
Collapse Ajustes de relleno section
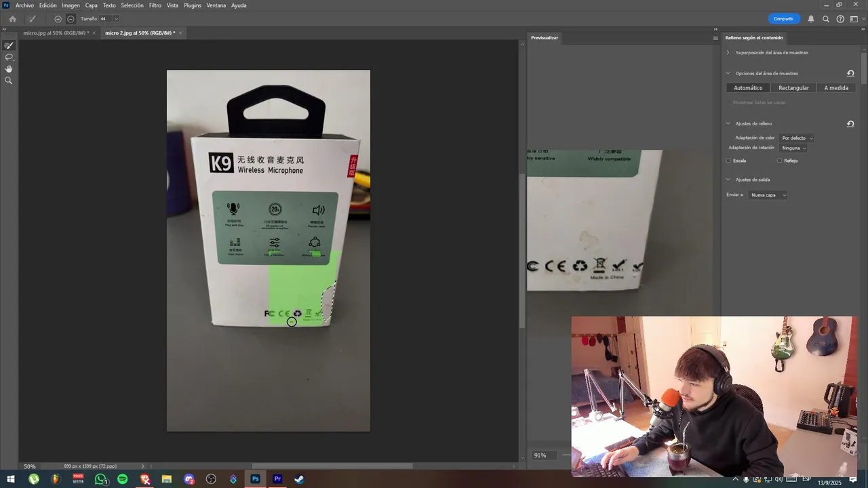(x=728, y=124)
